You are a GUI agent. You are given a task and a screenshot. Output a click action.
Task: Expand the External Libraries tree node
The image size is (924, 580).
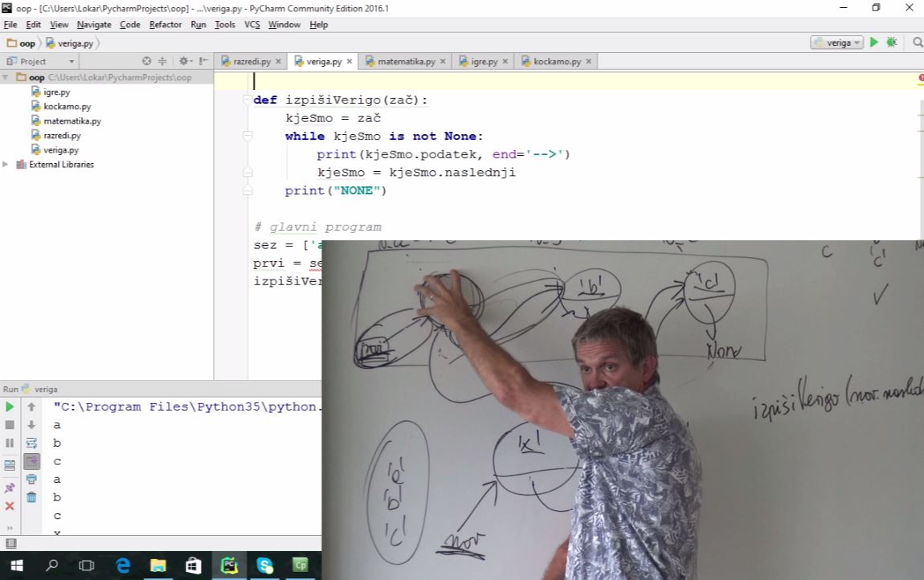(x=6, y=165)
